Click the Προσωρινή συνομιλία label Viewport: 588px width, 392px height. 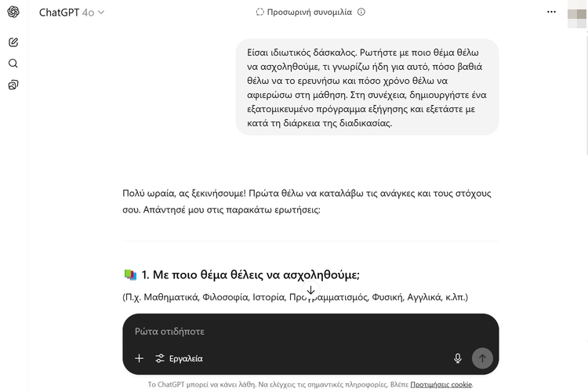tap(310, 12)
